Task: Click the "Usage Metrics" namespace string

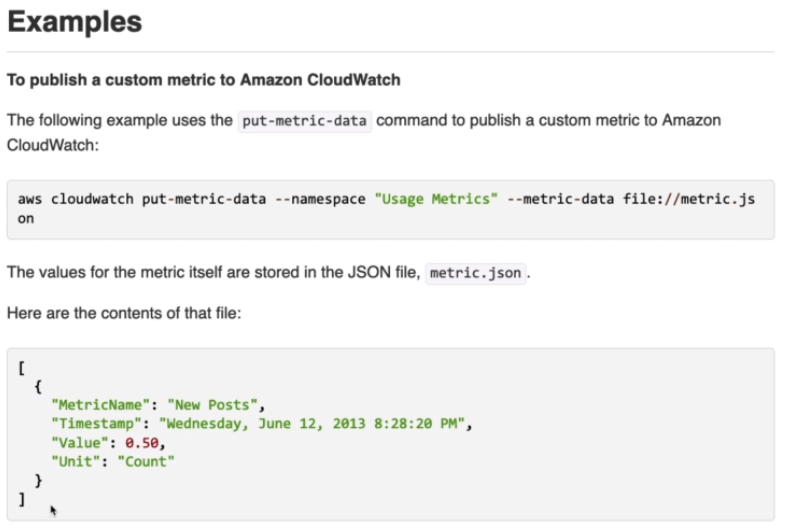Action: pos(436,199)
